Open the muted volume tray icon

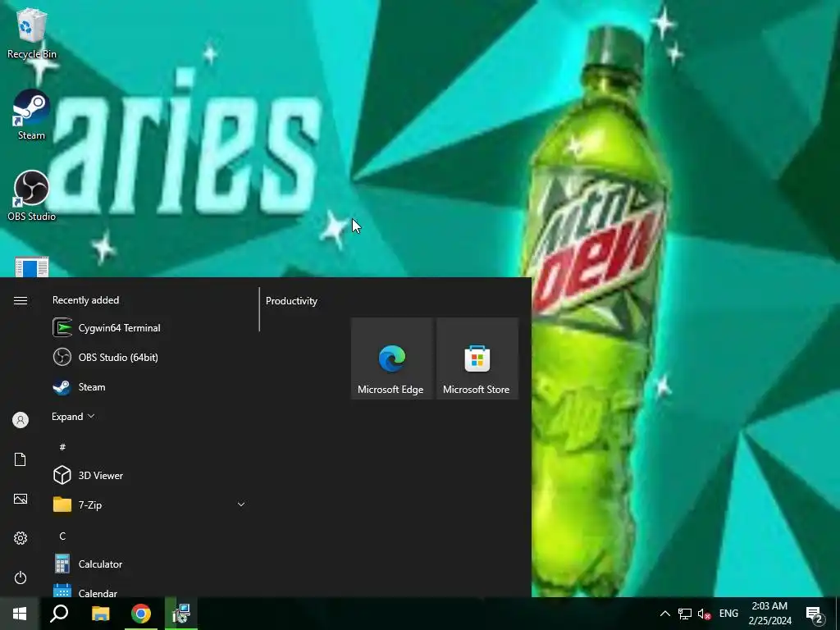[x=704, y=614]
